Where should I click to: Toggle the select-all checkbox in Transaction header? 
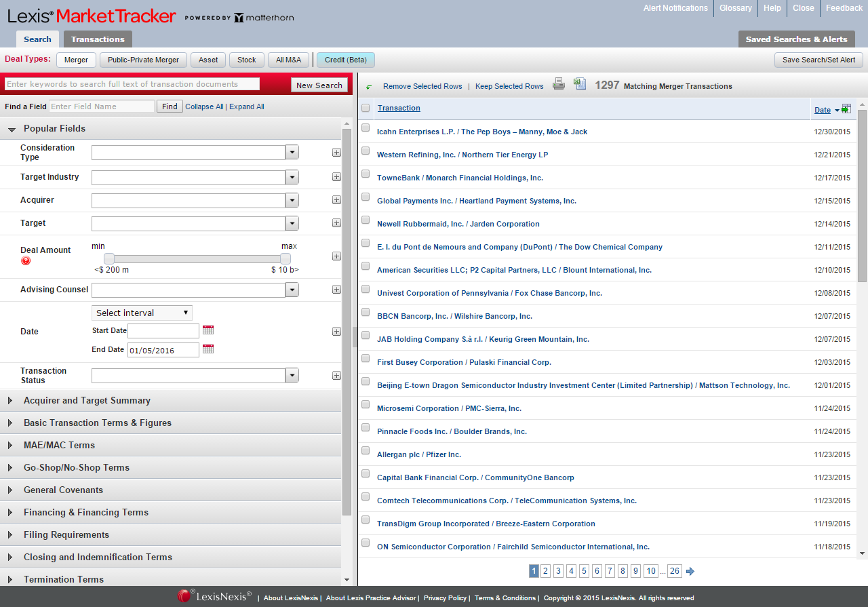coord(366,108)
